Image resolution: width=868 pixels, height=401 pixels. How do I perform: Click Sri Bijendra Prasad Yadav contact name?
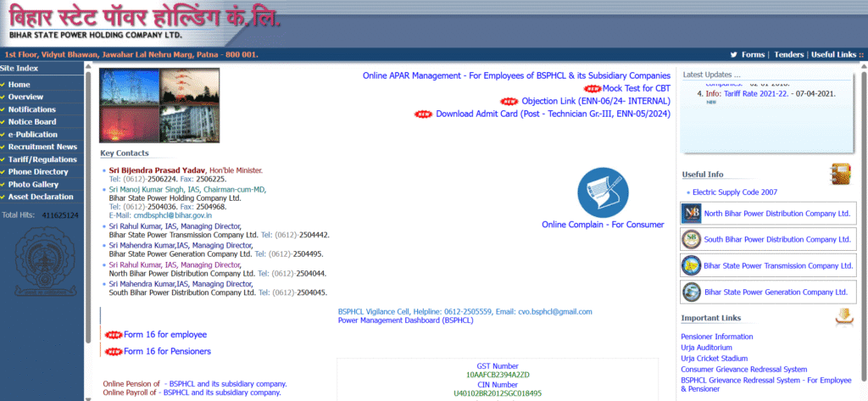(157, 170)
